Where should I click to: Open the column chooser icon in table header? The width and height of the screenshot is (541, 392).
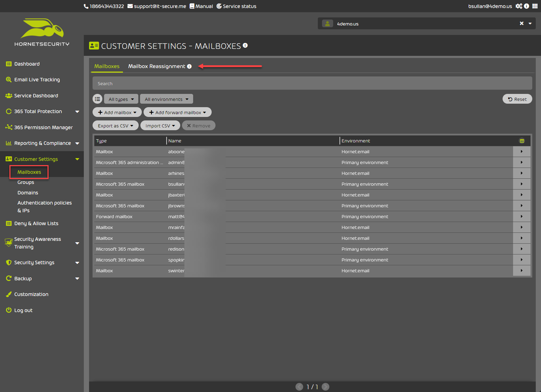[522, 141]
